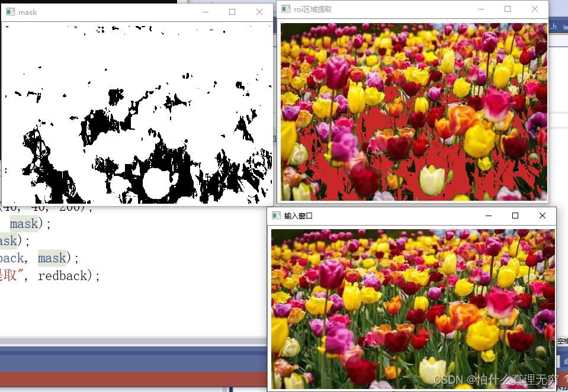The height and width of the screenshot is (392, 568).
Task: Click the roi区域提取 window app icon
Action: tap(286, 9)
